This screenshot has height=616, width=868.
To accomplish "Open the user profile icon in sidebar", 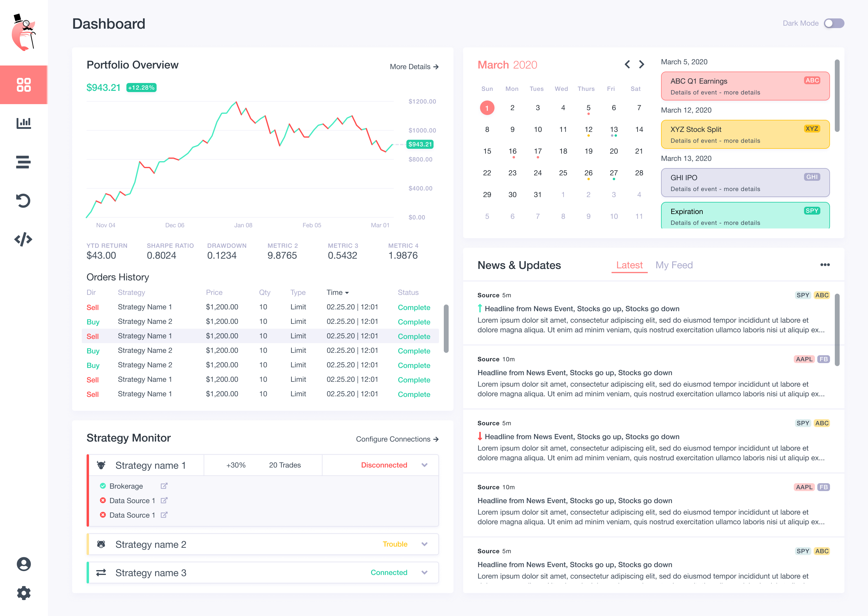I will [x=24, y=564].
